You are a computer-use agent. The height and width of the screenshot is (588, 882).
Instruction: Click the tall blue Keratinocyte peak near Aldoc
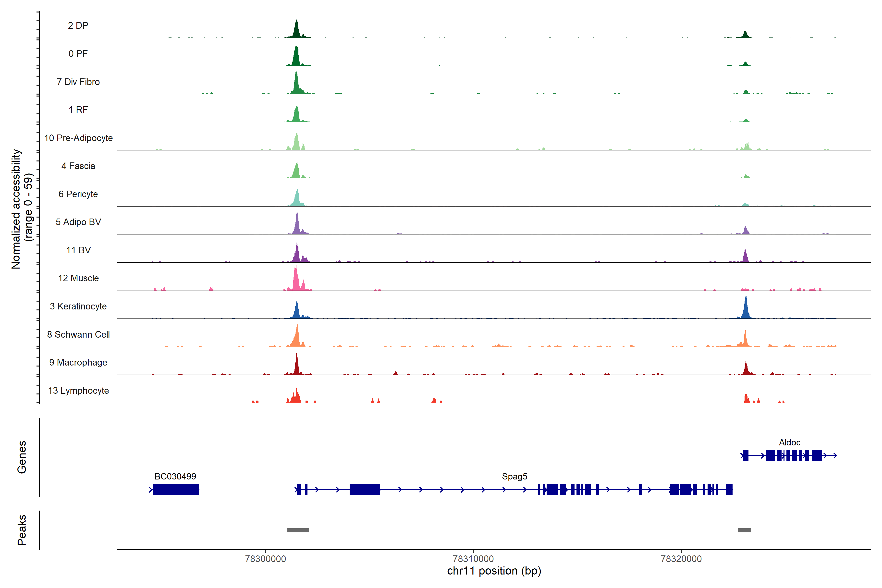click(746, 309)
